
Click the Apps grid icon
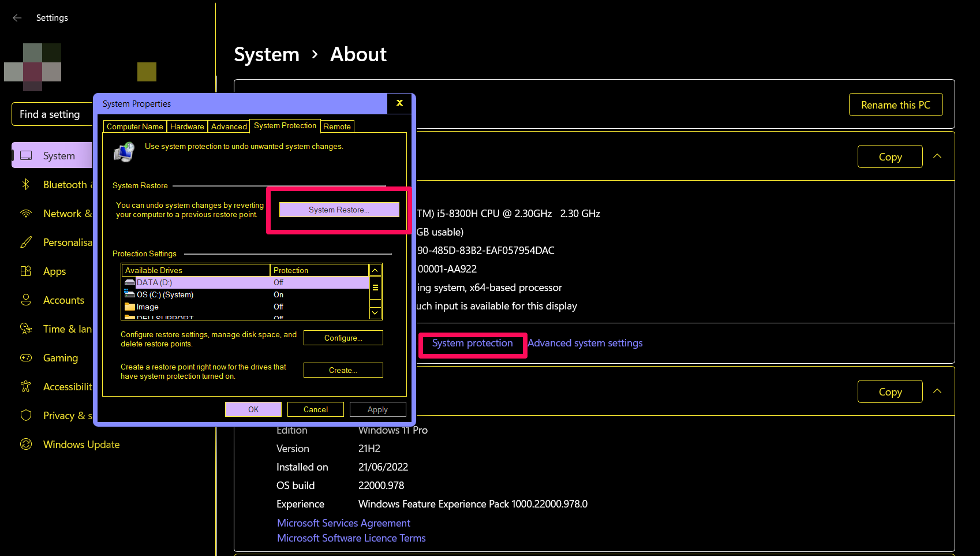[x=26, y=271]
